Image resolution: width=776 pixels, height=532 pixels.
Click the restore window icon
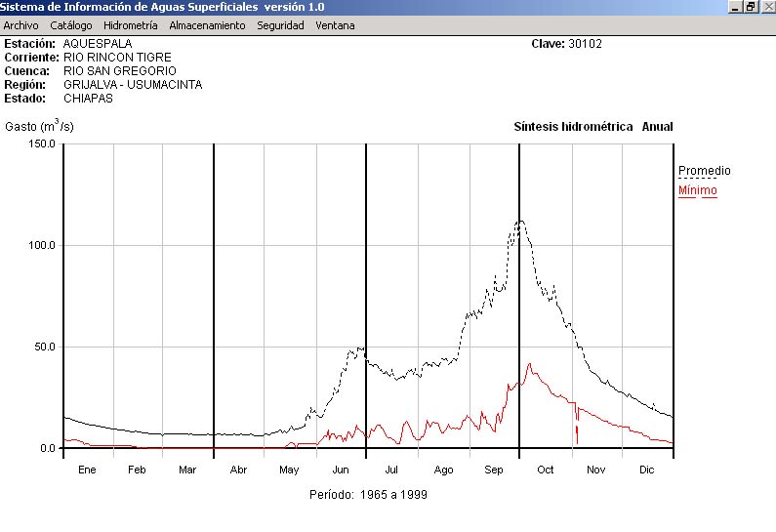(750, 7)
